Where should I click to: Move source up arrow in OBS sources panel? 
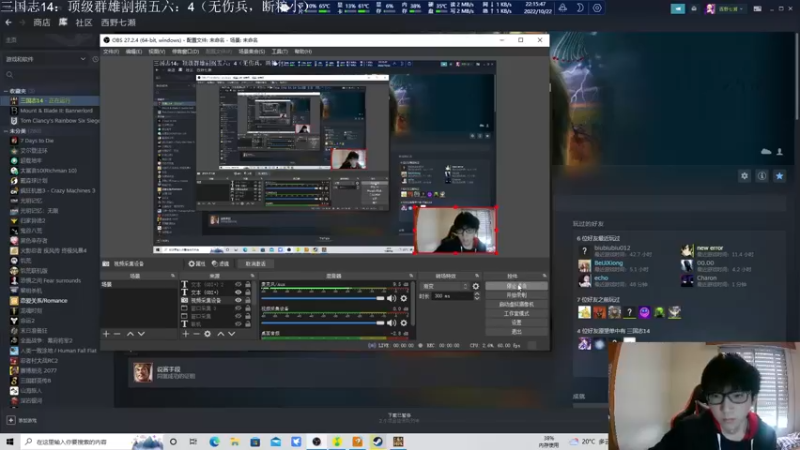[220, 334]
